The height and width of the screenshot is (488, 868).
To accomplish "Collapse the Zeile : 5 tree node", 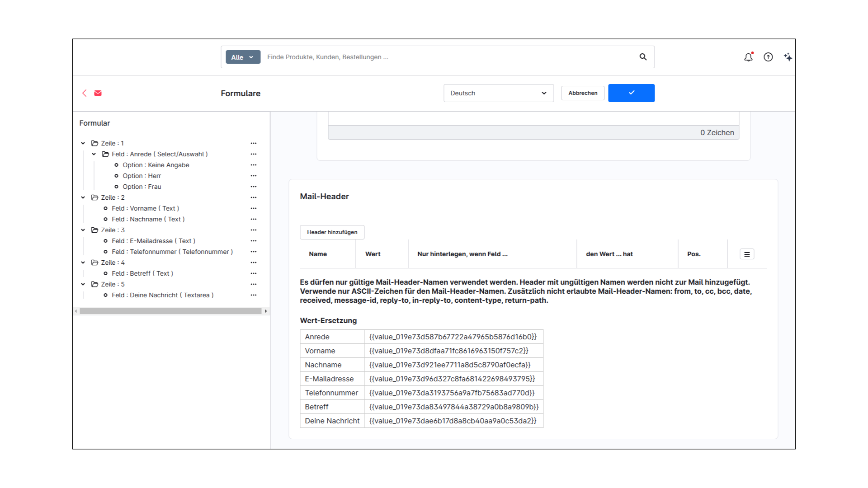I will click(83, 284).
